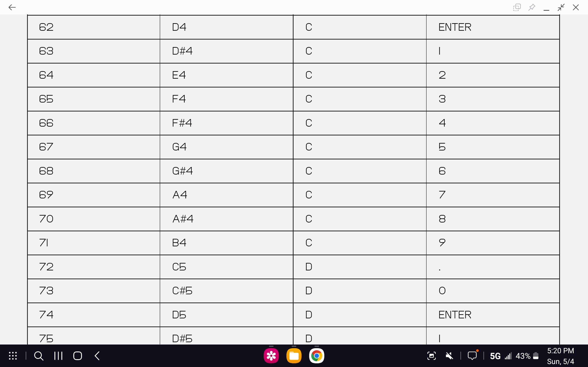Image resolution: width=588 pixels, height=367 pixels.
Task: Select the D#4 cell in row 63
Action: point(226,51)
